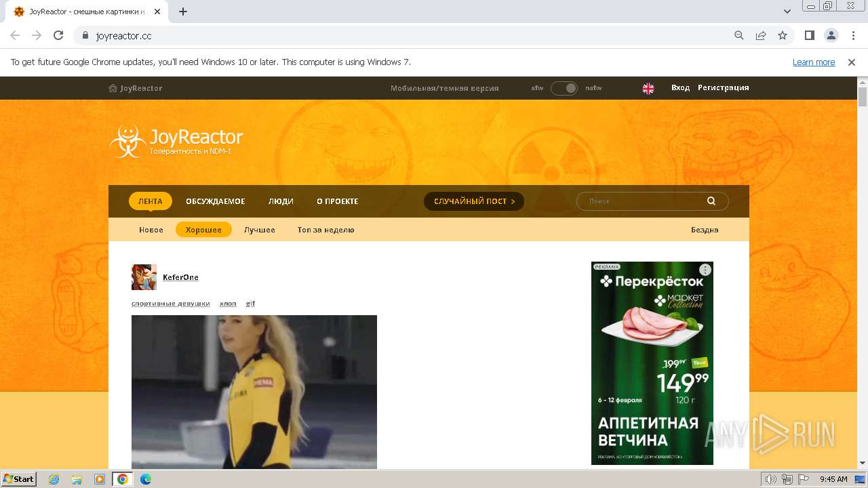Screen dimensions: 868x488
Task: Click the skater gif post image
Action: click(254, 392)
